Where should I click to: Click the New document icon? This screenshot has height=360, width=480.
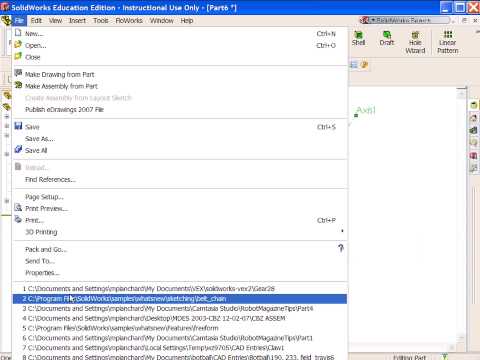coord(18,33)
